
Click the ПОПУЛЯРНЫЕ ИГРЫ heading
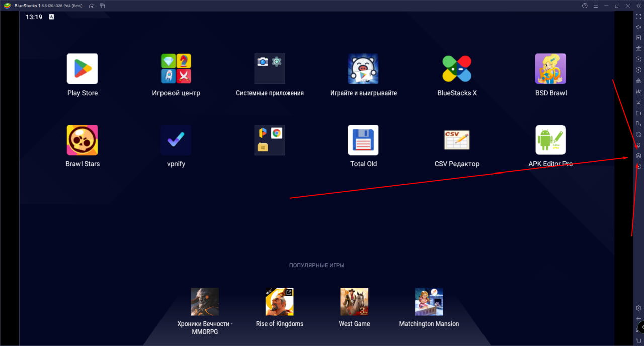tap(316, 265)
